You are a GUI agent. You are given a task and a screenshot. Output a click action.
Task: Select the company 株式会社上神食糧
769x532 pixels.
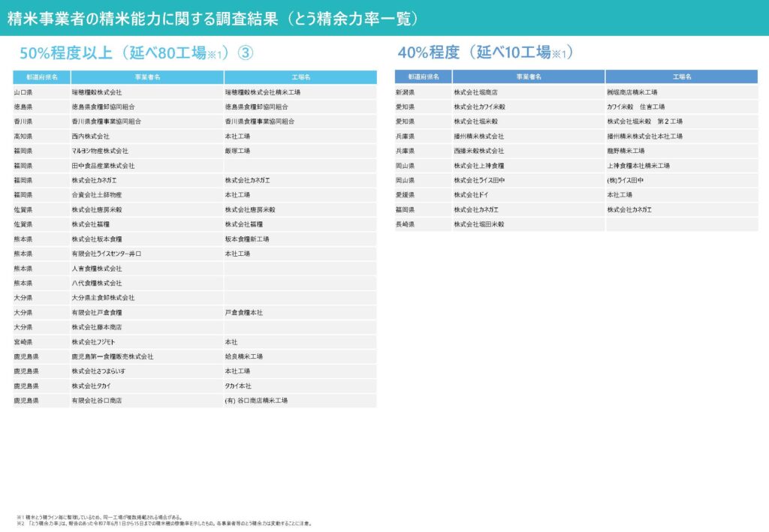click(x=478, y=166)
